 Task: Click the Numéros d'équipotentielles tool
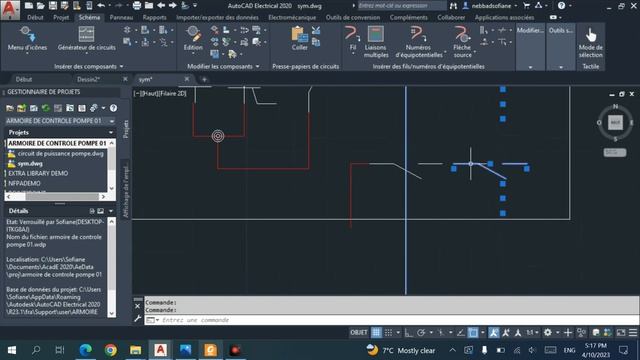point(419,42)
